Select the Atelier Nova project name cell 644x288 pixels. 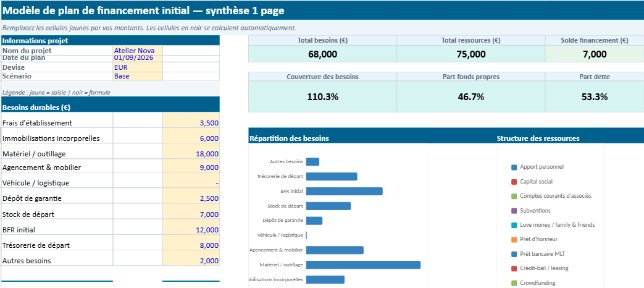tap(137, 50)
